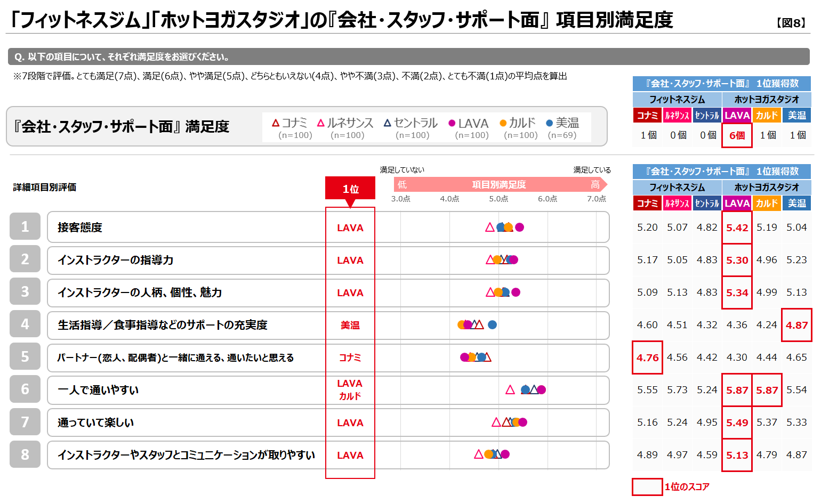The height and width of the screenshot is (504, 821).
Task: Select the gray number 4 badge
Action: [25, 324]
